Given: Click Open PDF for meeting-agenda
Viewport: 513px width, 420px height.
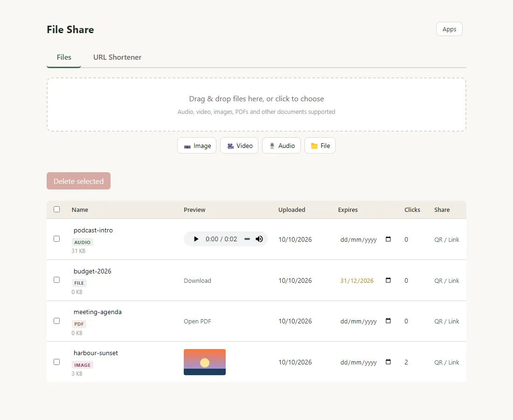Looking at the screenshot, I should tap(197, 321).
